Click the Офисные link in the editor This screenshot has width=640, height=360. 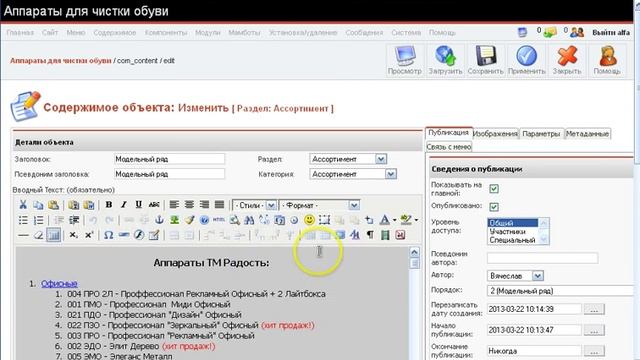(x=59, y=283)
